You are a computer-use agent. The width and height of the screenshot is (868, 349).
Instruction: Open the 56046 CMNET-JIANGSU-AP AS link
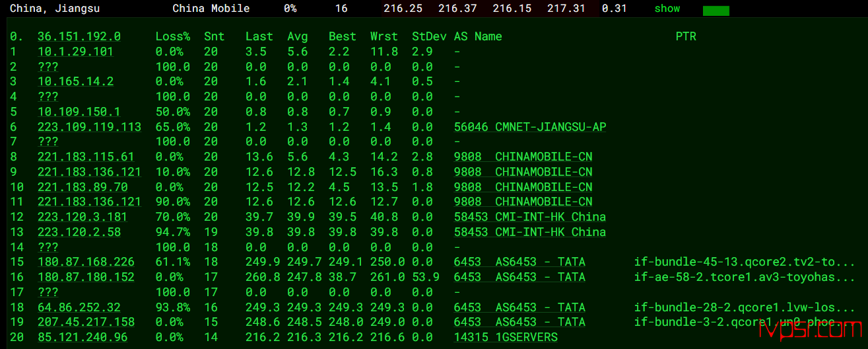(530, 127)
